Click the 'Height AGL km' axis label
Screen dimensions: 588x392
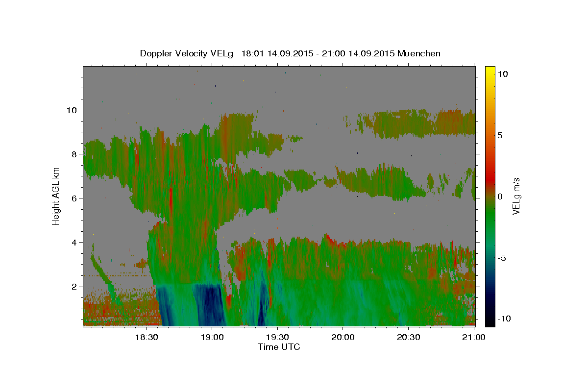(56, 196)
